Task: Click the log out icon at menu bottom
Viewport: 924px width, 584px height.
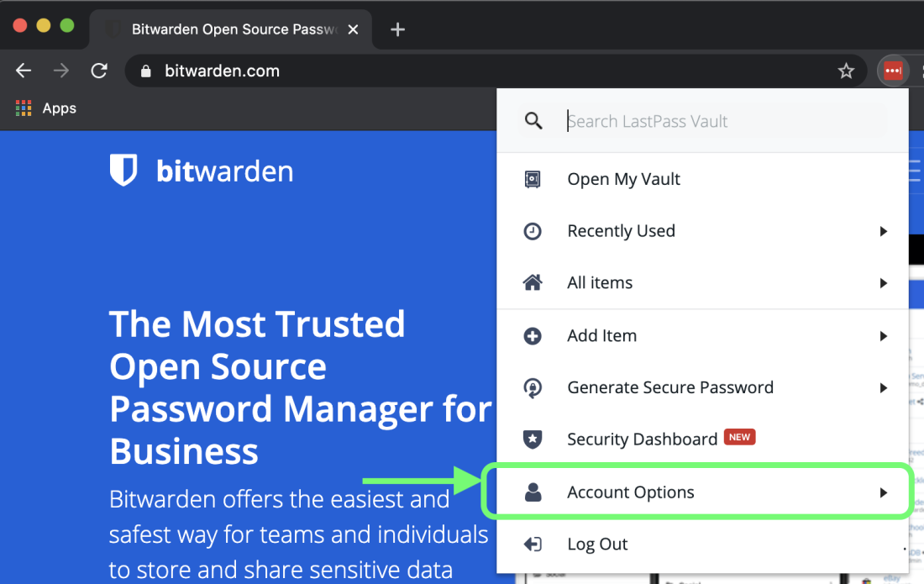Action: (533, 544)
